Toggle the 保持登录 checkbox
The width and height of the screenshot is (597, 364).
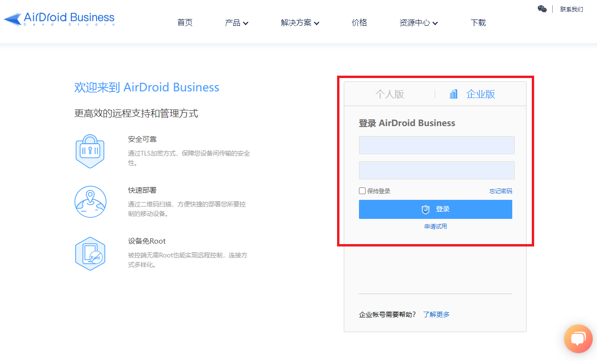tap(362, 191)
